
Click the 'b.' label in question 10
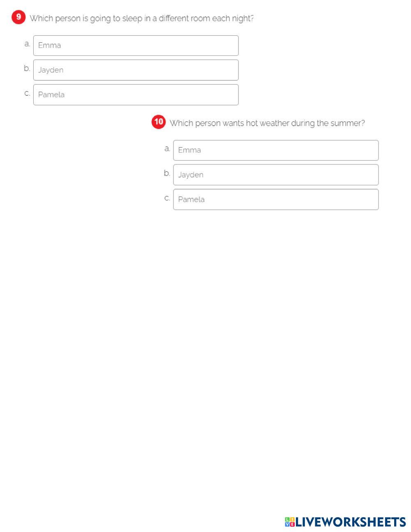click(x=167, y=173)
